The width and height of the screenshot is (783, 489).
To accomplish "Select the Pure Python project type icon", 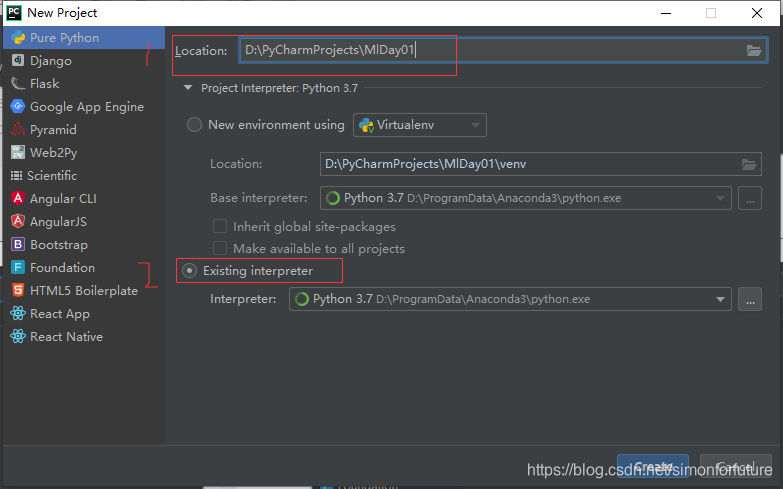I will [x=18, y=37].
